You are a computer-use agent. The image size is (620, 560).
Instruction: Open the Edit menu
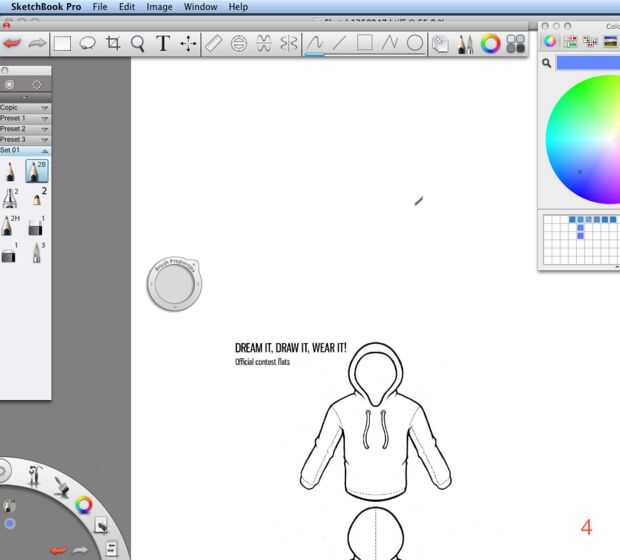[x=127, y=7]
